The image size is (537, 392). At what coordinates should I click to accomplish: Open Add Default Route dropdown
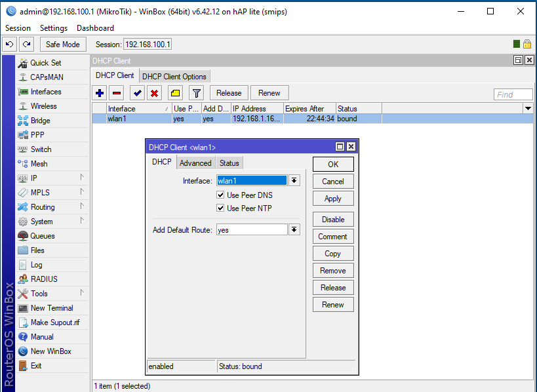294,229
